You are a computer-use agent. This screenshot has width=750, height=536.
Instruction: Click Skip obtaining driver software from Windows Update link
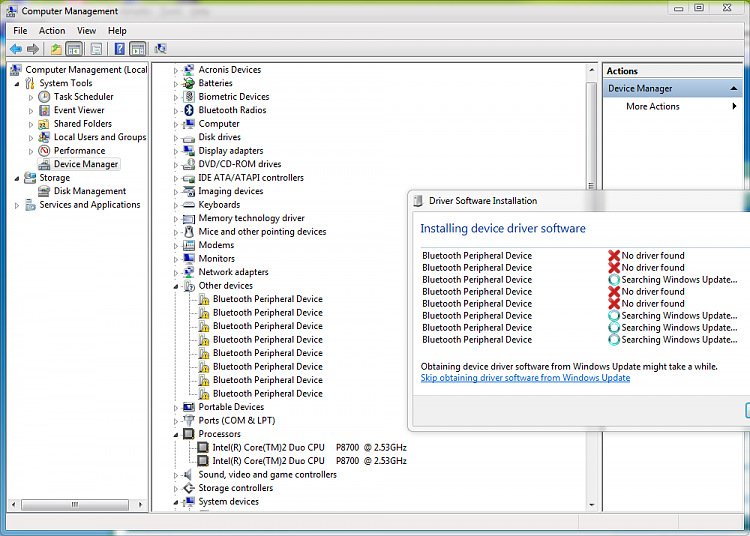(x=525, y=378)
